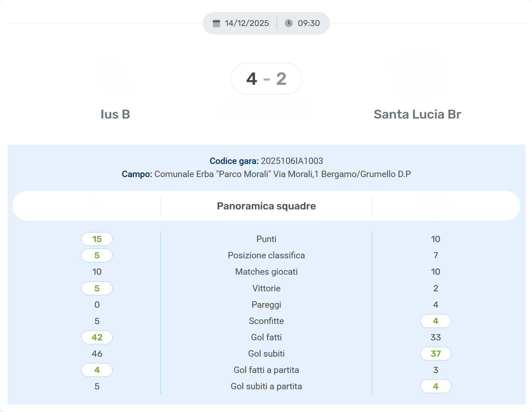Click the 4 - 2 score badge
This screenshot has height=412, width=532.
[266, 79]
